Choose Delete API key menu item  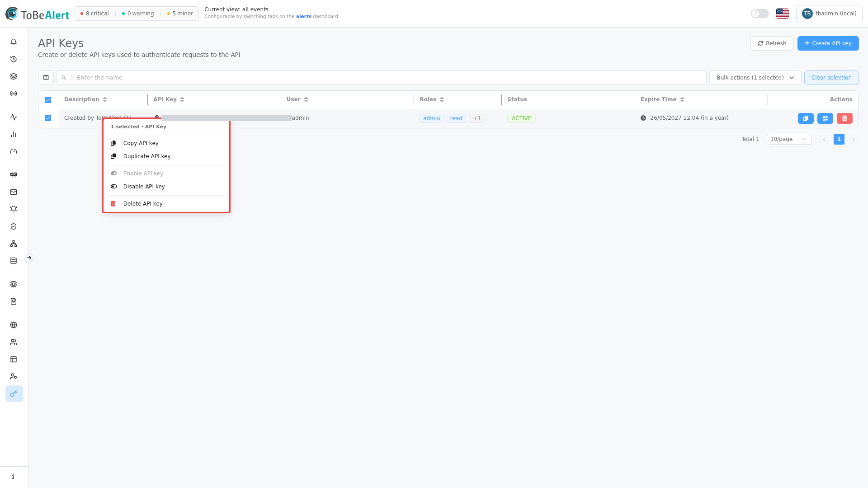(166, 204)
